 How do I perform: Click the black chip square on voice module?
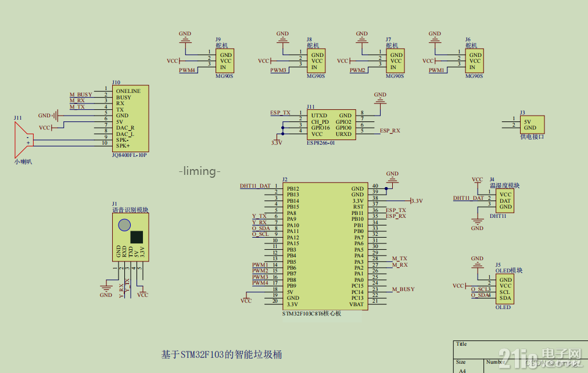137,237
